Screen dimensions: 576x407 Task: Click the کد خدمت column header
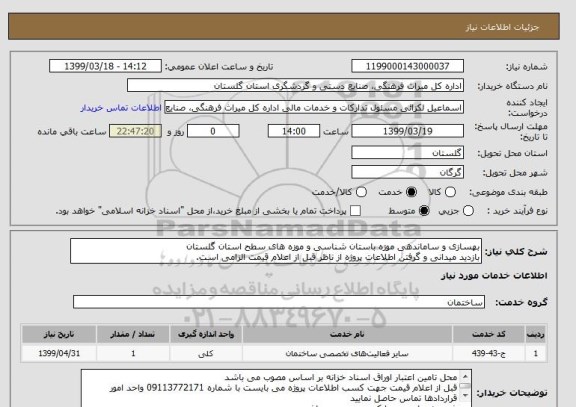click(489, 334)
